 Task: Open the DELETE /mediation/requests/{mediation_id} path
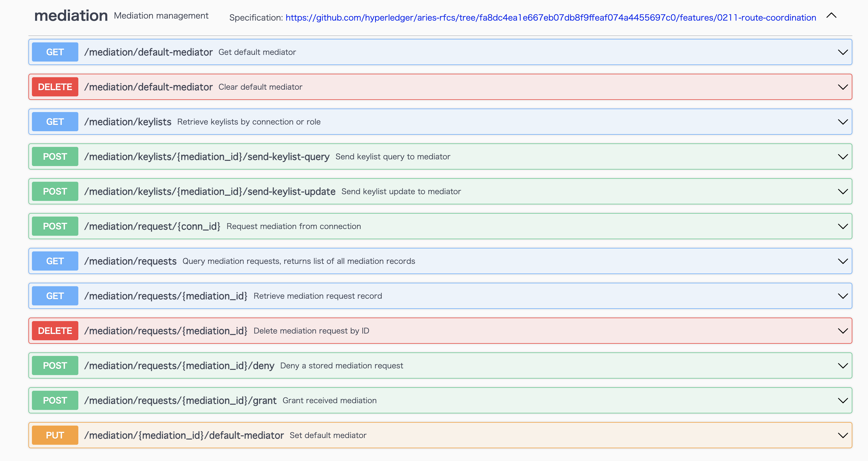(x=166, y=331)
